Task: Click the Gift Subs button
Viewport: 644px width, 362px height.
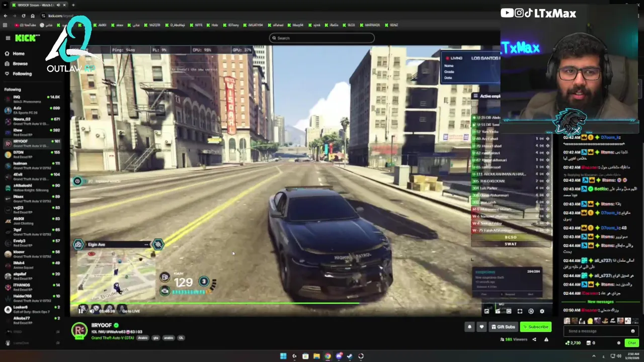Action: [x=503, y=327]
